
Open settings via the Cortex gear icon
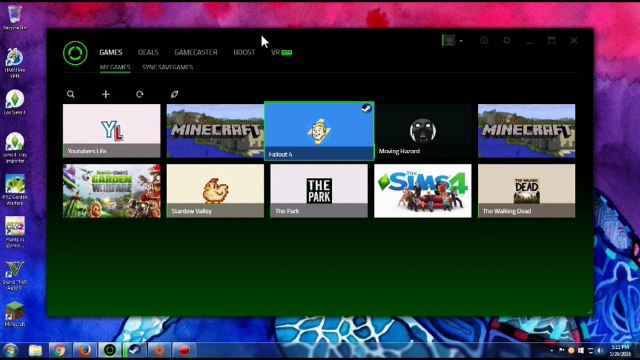[507, 40]
